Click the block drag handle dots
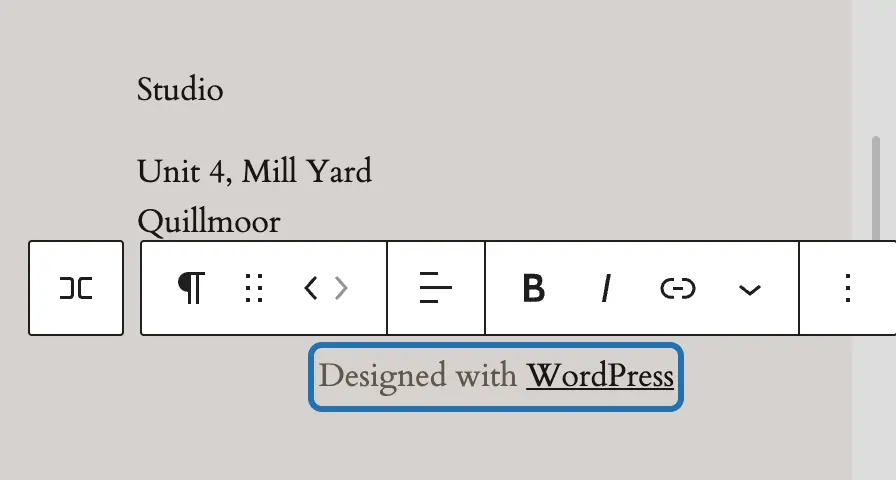 tap(254, 288)
